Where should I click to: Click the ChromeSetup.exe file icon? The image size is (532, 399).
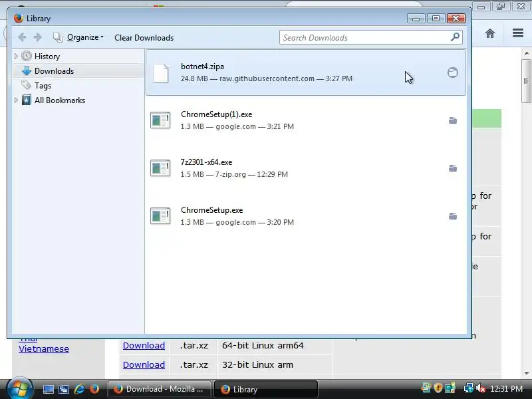pyautogui.click(x=160, y=215)
